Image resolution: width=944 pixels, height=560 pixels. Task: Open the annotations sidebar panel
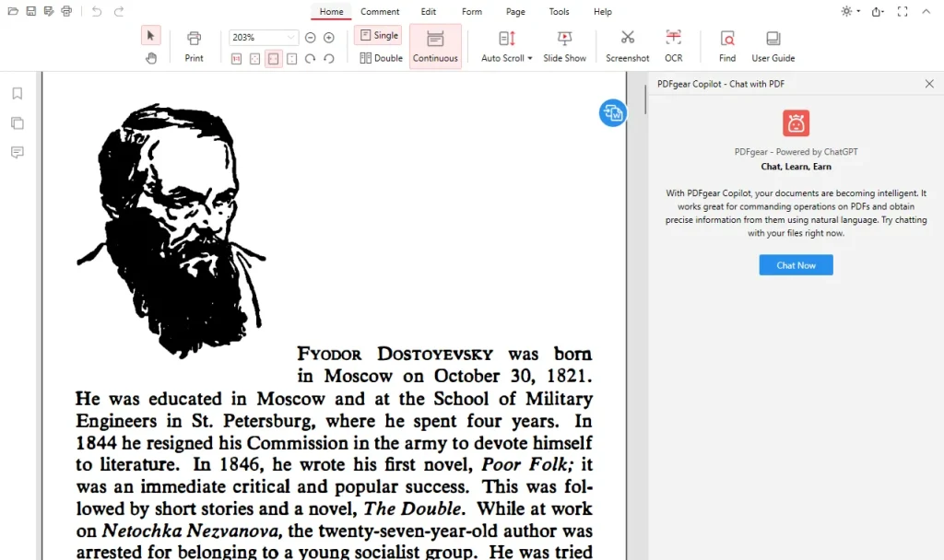(x=18, y=152)
